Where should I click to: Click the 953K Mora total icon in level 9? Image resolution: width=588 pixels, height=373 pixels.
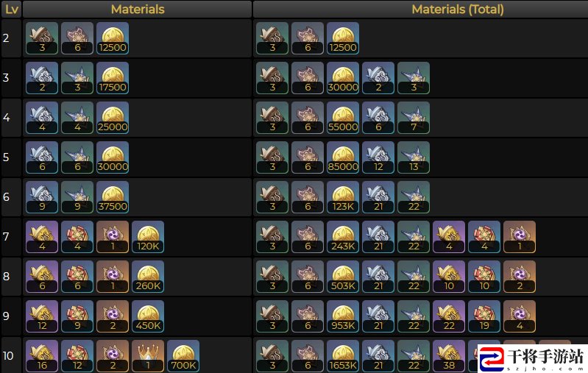pos(343,316)
